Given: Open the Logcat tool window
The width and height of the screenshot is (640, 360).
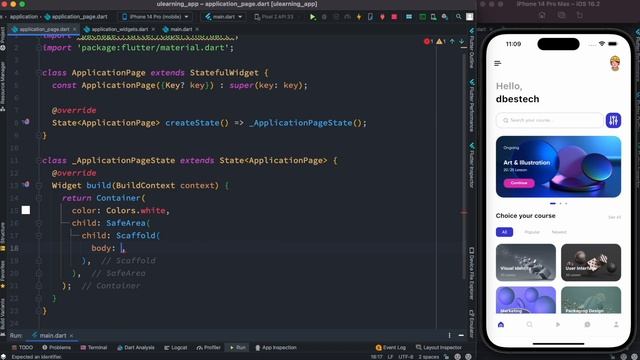Looking at the screenshot, I should (176, 348).
